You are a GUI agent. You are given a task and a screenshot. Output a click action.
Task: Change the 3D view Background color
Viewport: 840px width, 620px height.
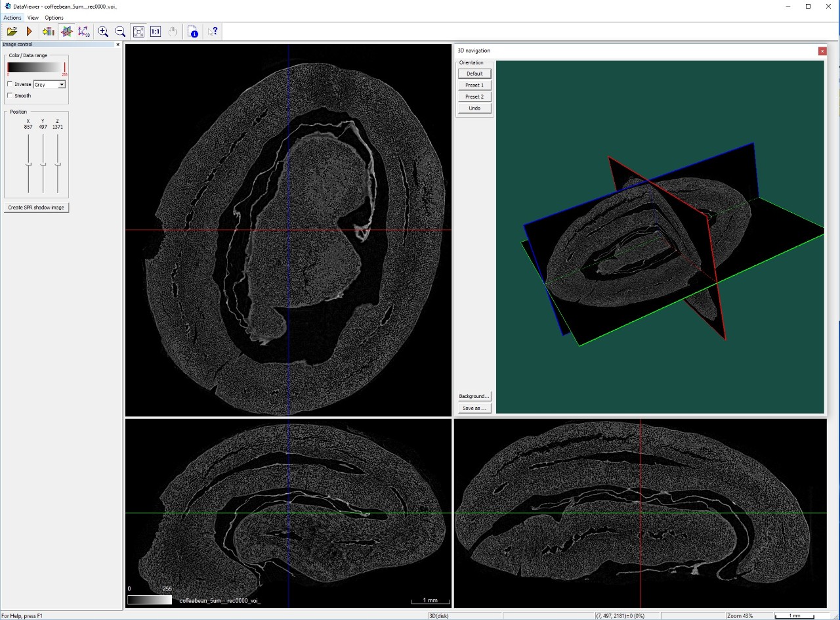click(474, 396)
